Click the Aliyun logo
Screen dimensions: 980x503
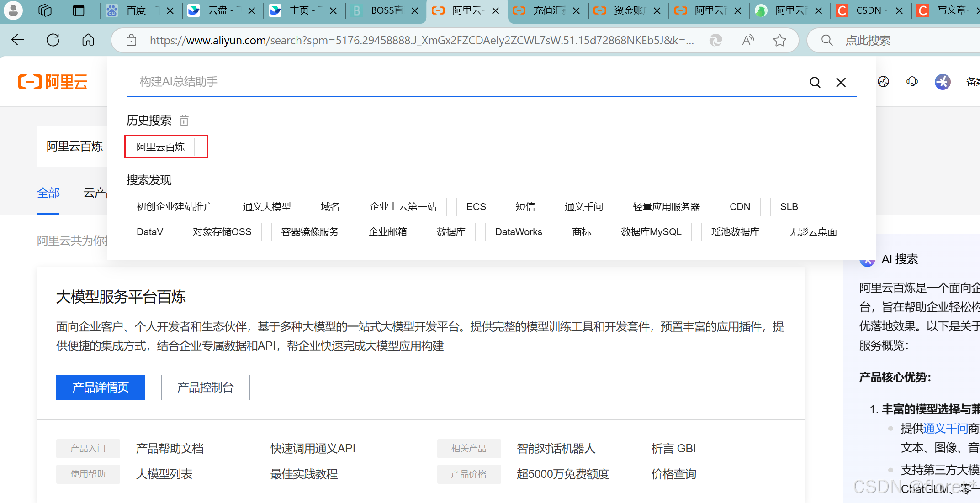pyautogui.click(x=53, y=82)
